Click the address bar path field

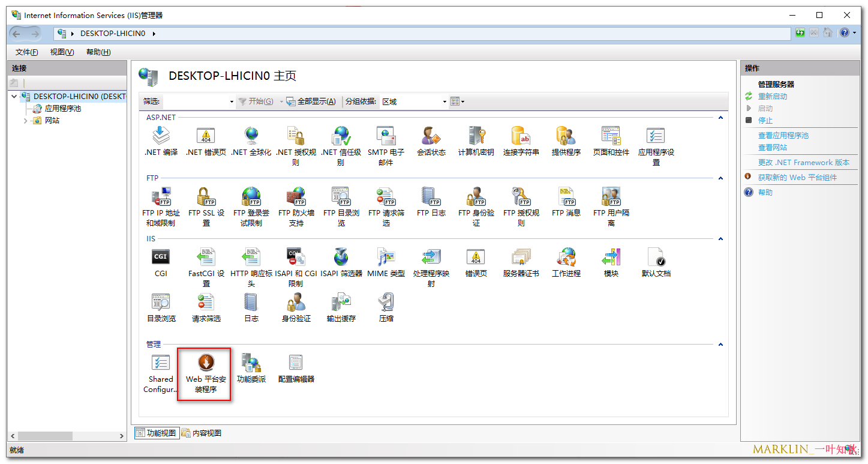click(x=422, y=34)
